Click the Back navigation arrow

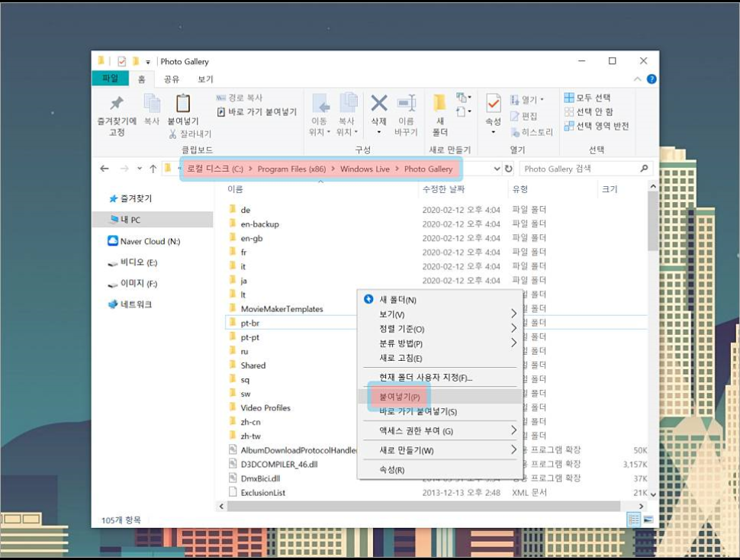point(105,169)
